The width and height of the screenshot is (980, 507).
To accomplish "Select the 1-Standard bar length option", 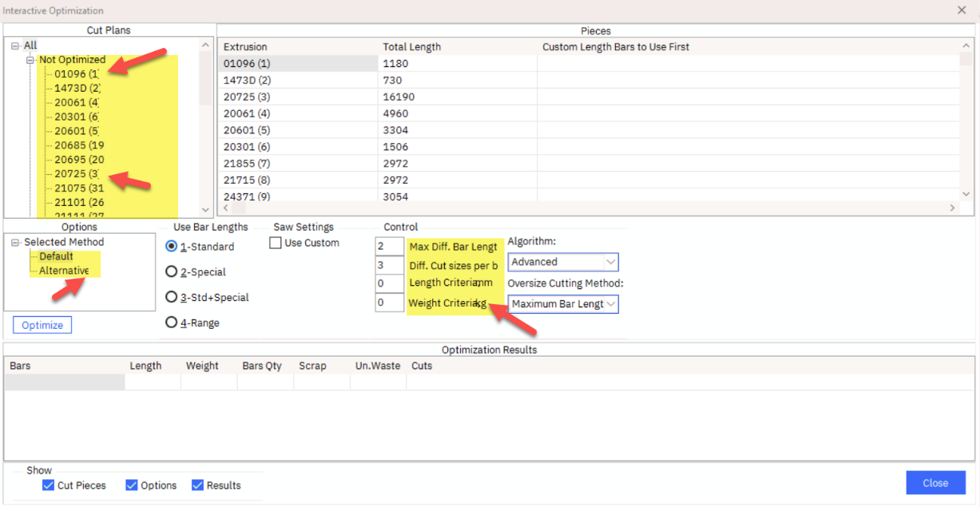I will coord(171,247).
